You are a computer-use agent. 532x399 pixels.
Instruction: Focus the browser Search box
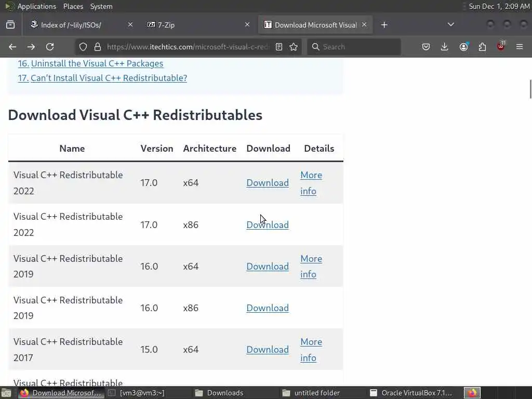(x=354, y=47)
